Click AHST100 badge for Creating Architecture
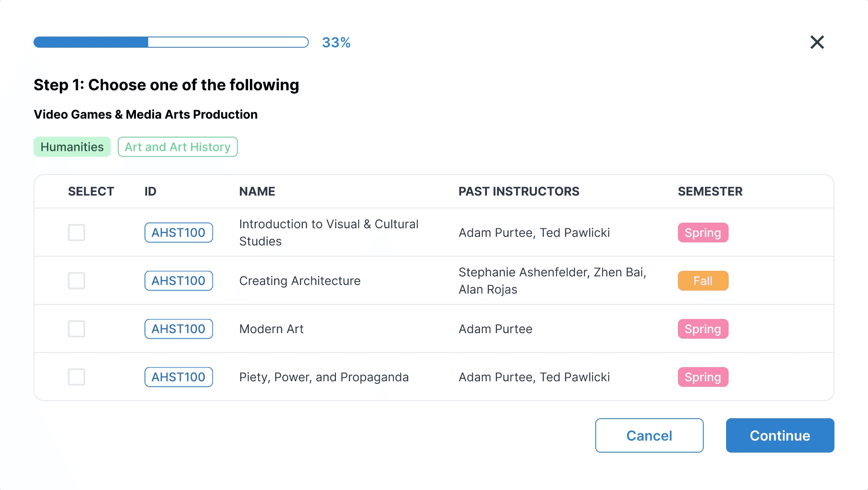This screenshot has height=490, width=868. [x=179, y=281]
